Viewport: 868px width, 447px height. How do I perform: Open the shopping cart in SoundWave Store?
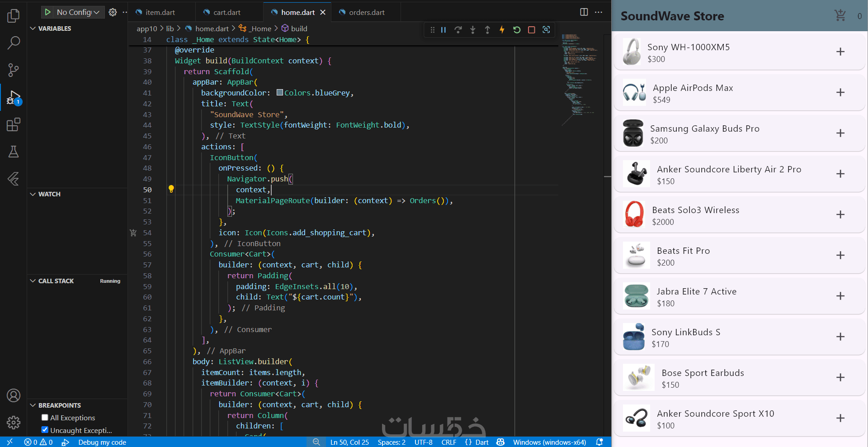[x=840, y=16]
